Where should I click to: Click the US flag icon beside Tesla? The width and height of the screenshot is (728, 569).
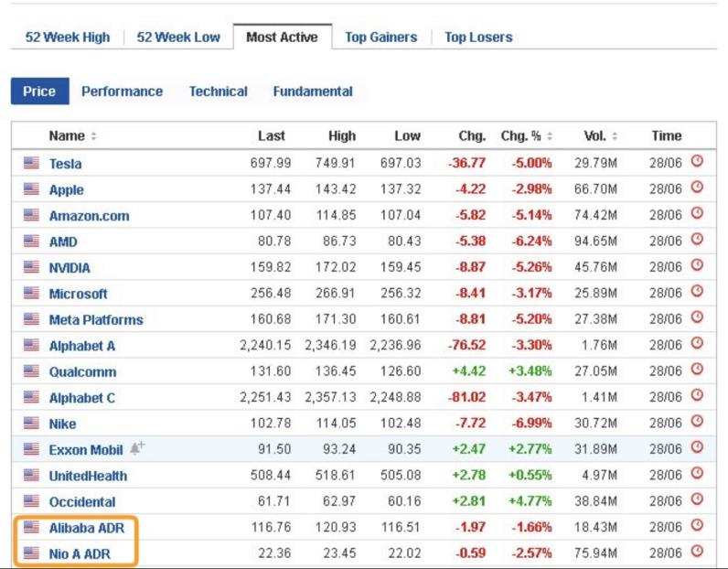tap(32, 163)
